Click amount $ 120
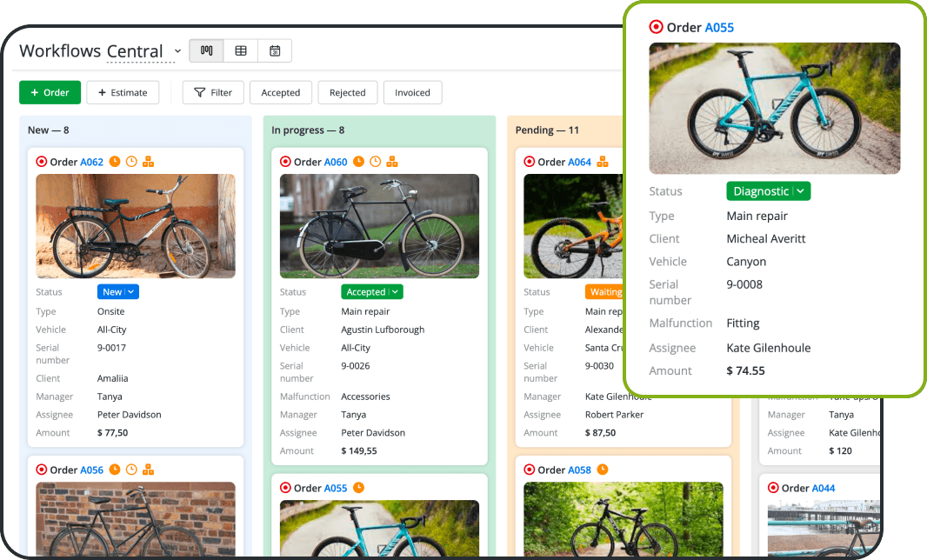The image size is (927, 560). pyautogui.click(x=840, y=450)
